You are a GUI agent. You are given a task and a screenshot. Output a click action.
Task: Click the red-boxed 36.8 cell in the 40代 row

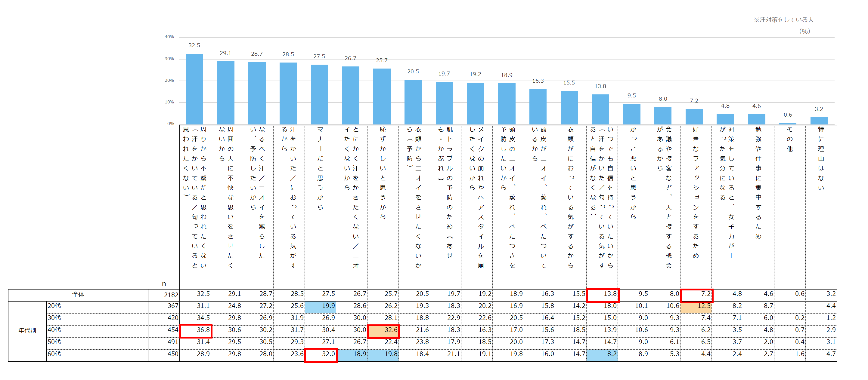coord(196,330)
